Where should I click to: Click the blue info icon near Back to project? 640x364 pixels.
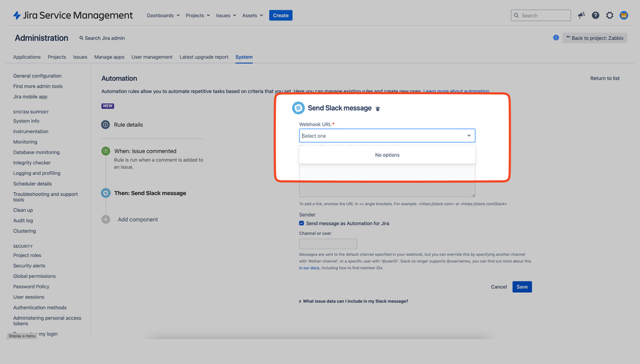pyautogui.click(x=556, y=38)
